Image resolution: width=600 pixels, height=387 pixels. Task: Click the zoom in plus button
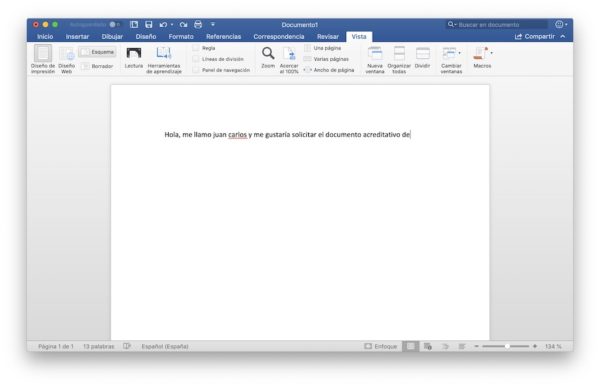tap(535, 346)
